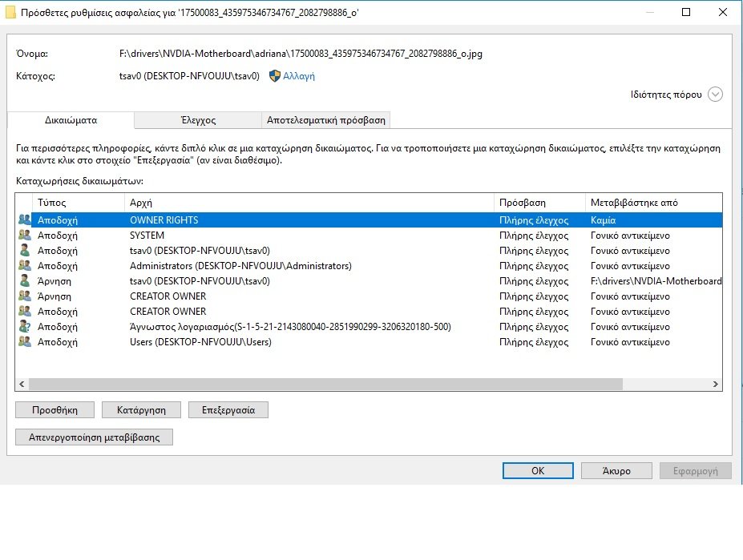
Task: Select the Δικαιώματα tab
Action: click(71, 120)
